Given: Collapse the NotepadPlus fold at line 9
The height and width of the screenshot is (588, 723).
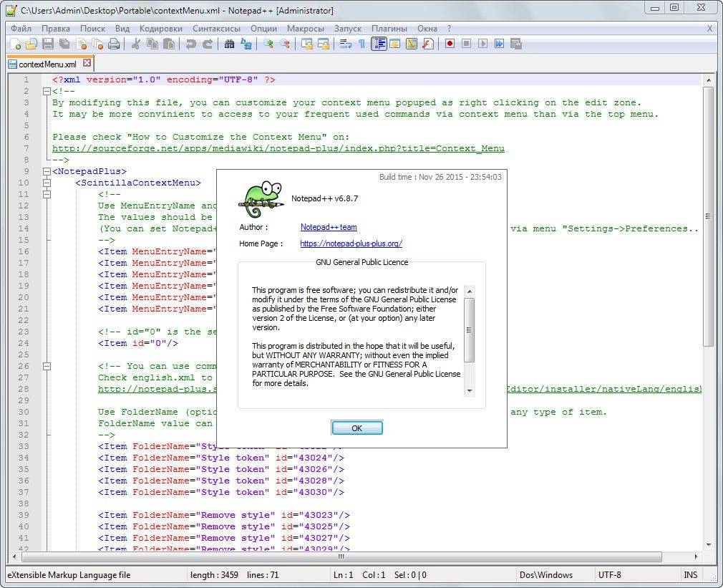Looking at the screenshot, I should [47, 172].
